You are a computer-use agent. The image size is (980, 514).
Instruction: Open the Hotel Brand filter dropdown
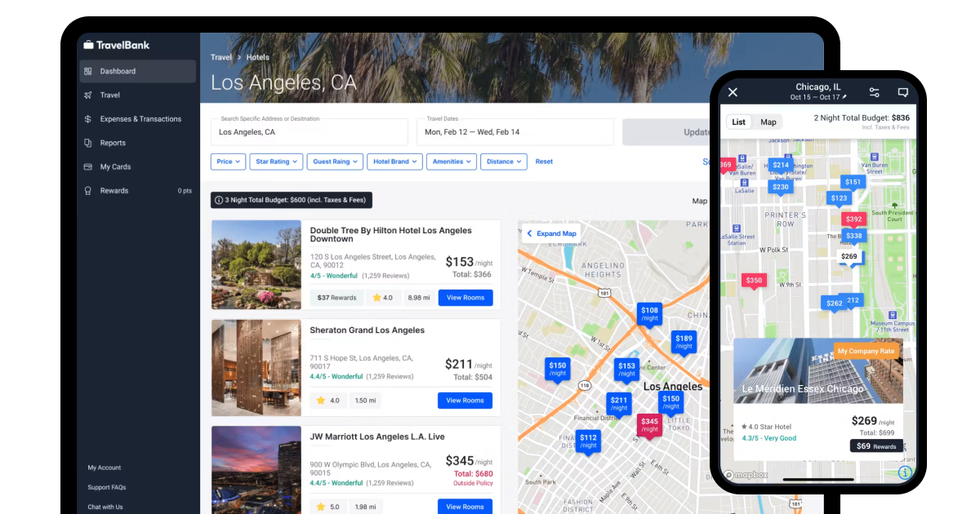(394, 162)
